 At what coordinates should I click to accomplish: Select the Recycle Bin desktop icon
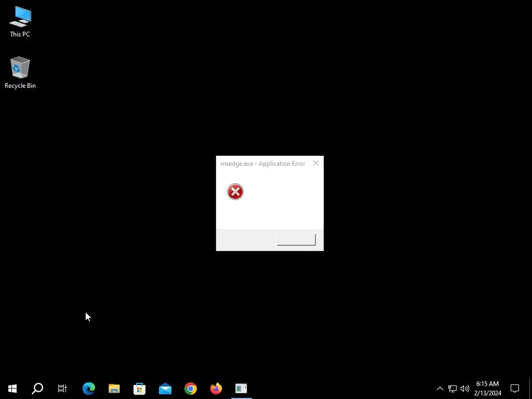coord(20,73)
